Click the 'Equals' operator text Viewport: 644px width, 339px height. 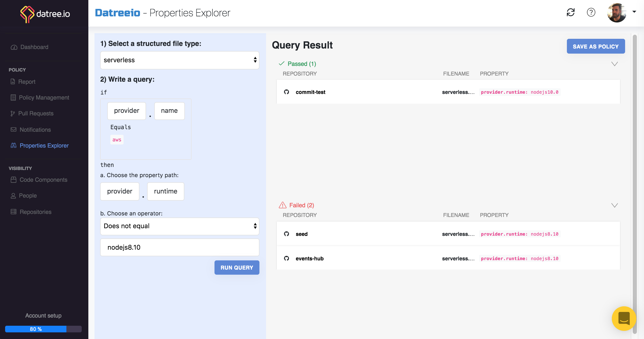point(121,127)
